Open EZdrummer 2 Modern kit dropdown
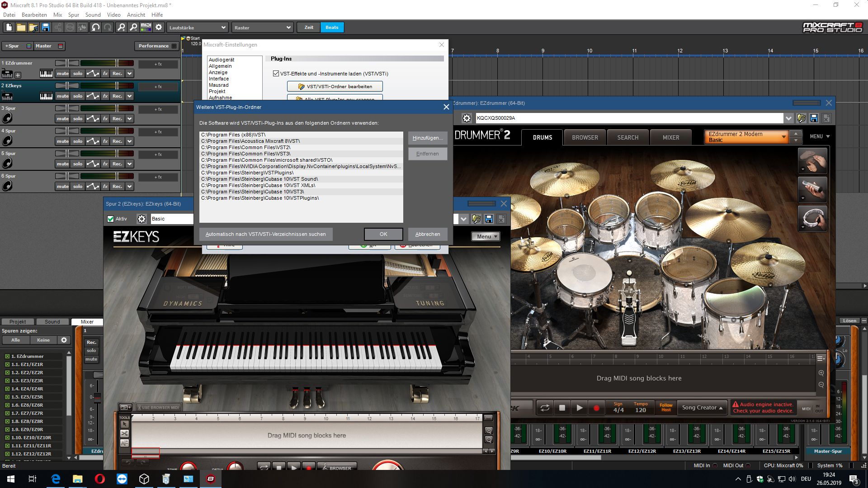This screenshot has height=488, width=868. pos(746,137)
